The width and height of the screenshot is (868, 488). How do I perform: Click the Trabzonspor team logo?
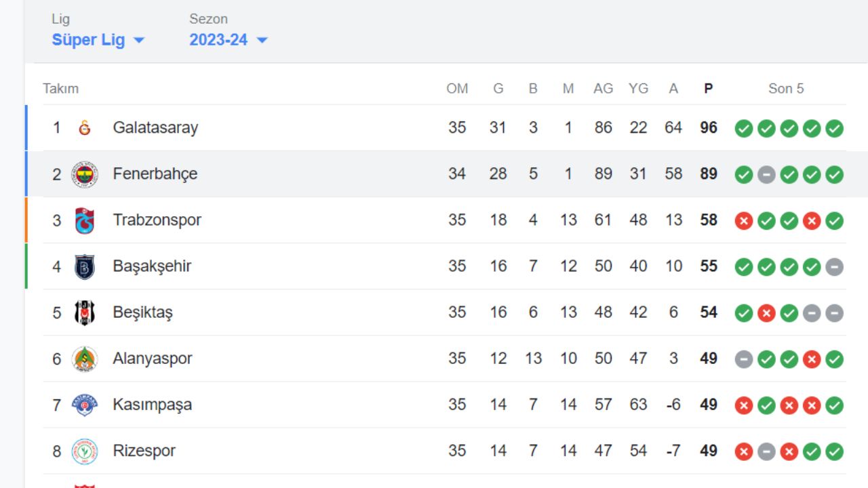[x=85, y=220]
